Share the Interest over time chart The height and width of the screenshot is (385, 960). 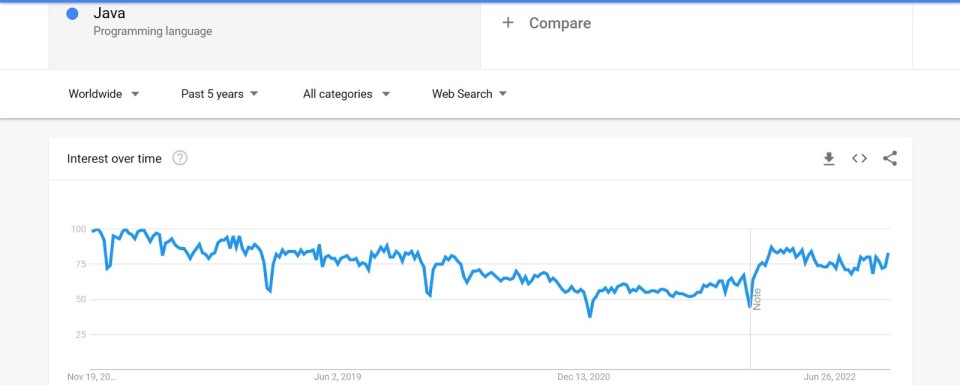click(890, 159)
